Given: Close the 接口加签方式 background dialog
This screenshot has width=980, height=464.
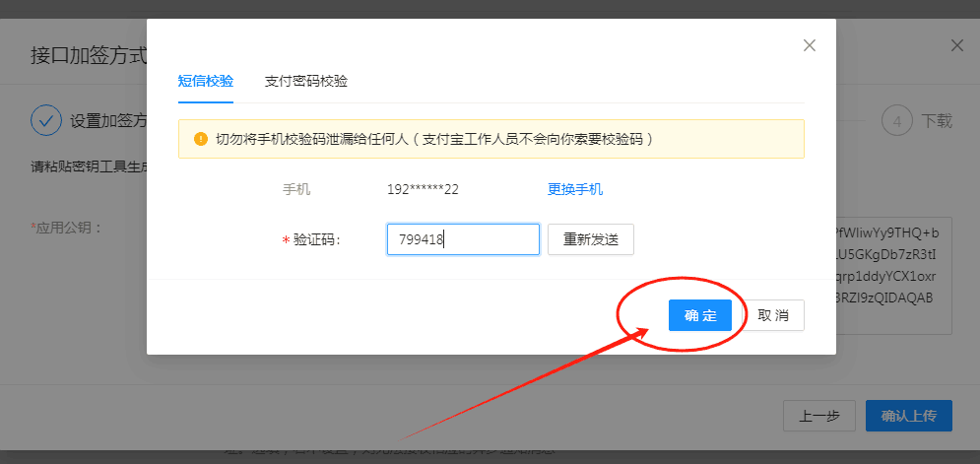Looking at the screenshot, I should [x=957, y=45].
